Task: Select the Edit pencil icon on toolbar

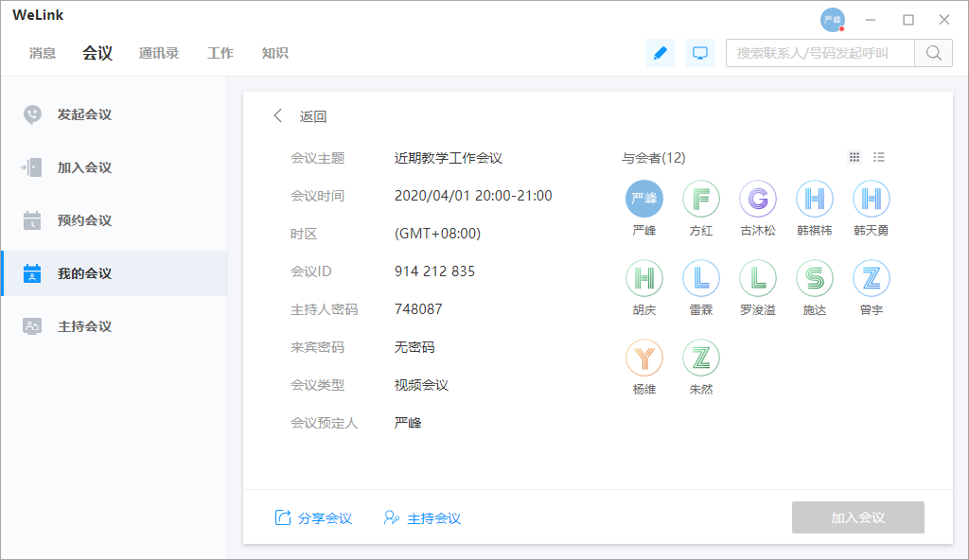Action: coord(661,53)
